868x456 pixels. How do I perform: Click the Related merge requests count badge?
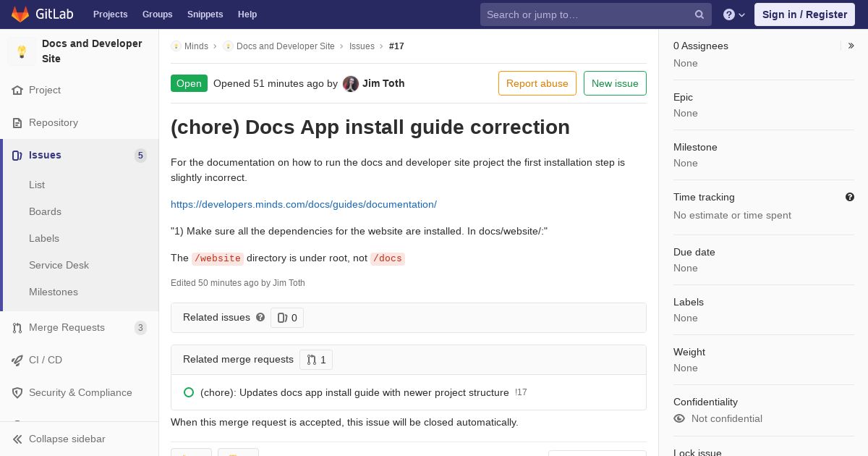pyautogui.click(x=316, y=360)
